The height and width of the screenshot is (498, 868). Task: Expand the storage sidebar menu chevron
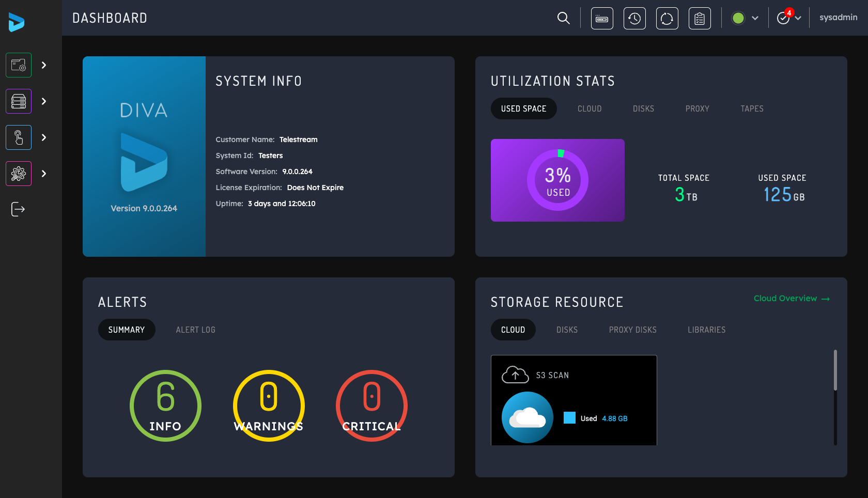tap(44, 101)
